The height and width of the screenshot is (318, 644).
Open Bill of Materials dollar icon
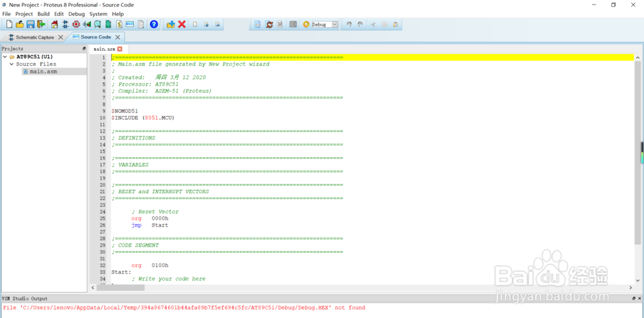click(119, 24)
